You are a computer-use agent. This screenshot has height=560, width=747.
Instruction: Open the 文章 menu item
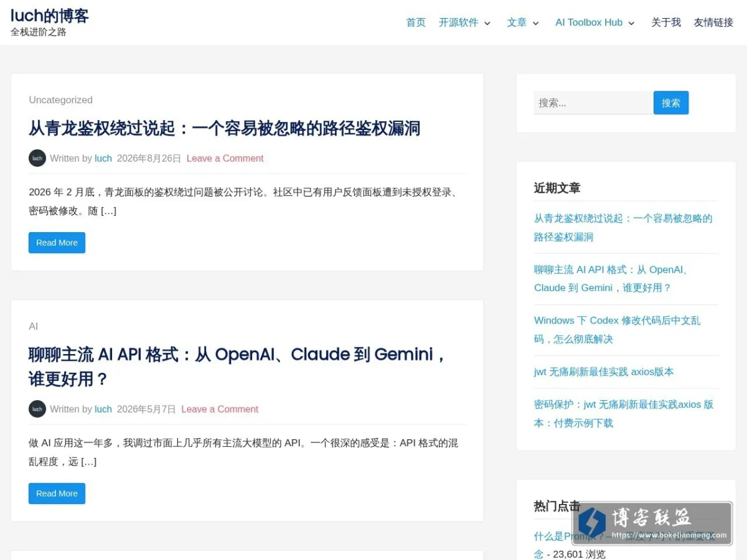[517, 22]
